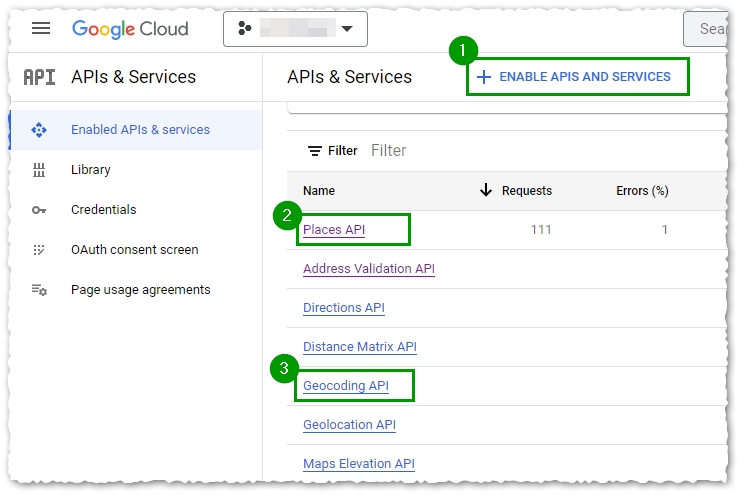Click the OAuth consent screen icon
Viewport: 740px width, 495px height.
[39, 250]
